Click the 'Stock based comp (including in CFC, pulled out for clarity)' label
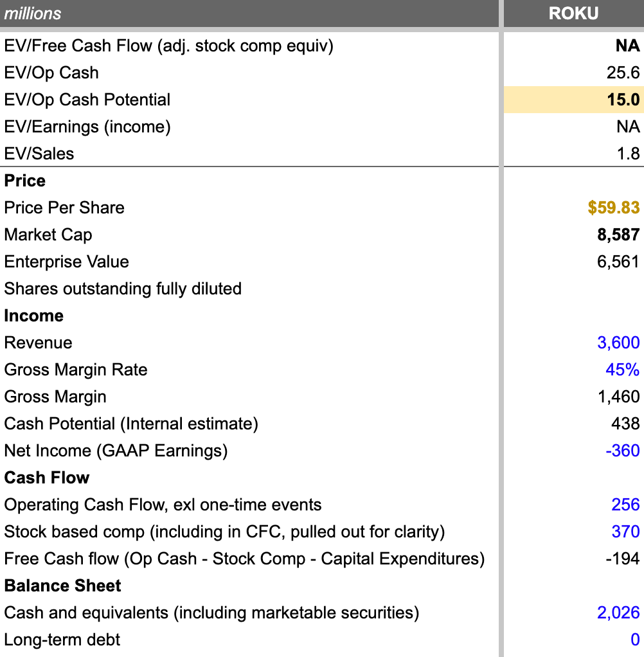Screen dimensions: 644x657 [x=224, y=532]
